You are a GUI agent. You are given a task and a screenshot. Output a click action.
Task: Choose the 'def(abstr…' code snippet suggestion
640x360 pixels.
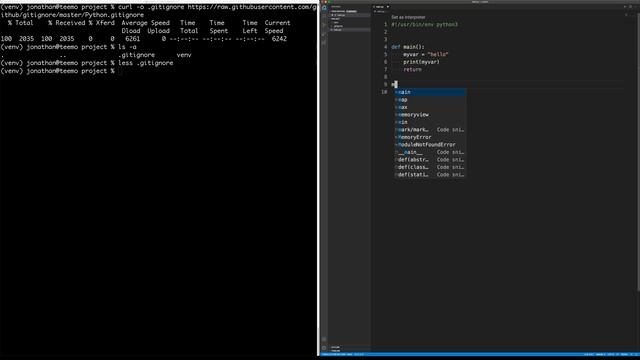click(430, 160)
